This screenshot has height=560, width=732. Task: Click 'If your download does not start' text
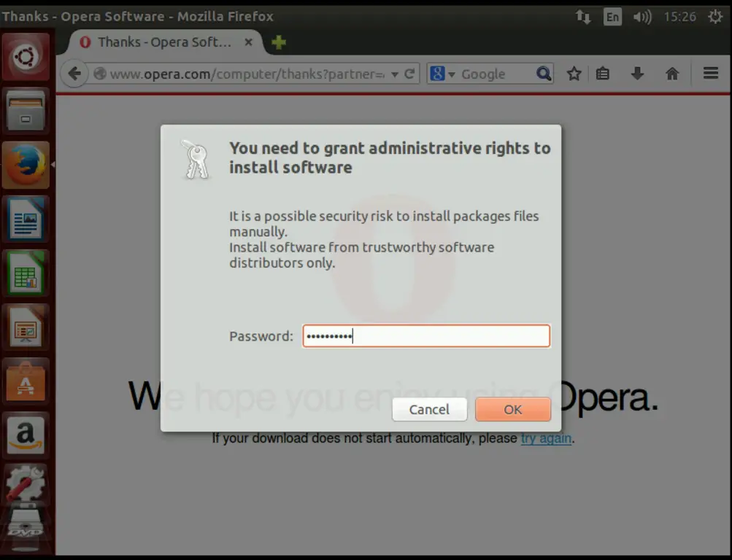[393, 439]
